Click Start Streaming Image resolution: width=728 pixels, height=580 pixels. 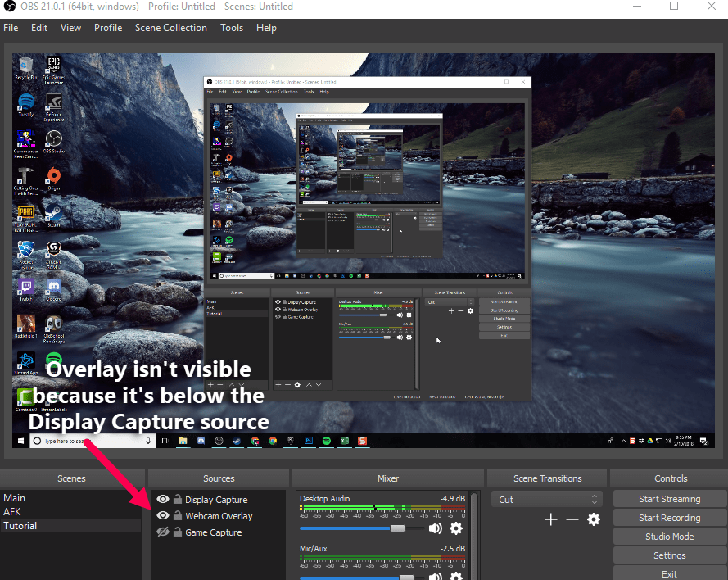668,498
